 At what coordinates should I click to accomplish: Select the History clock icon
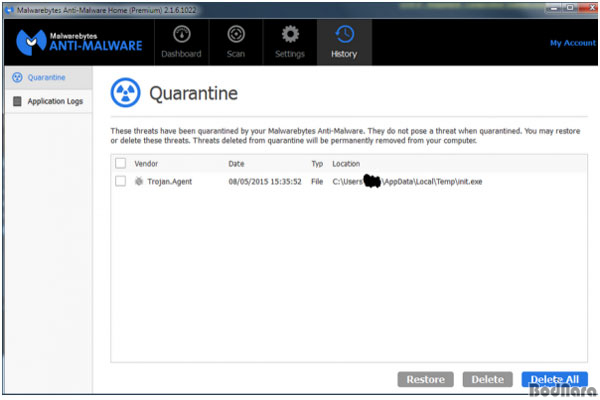tap(344, 35)
